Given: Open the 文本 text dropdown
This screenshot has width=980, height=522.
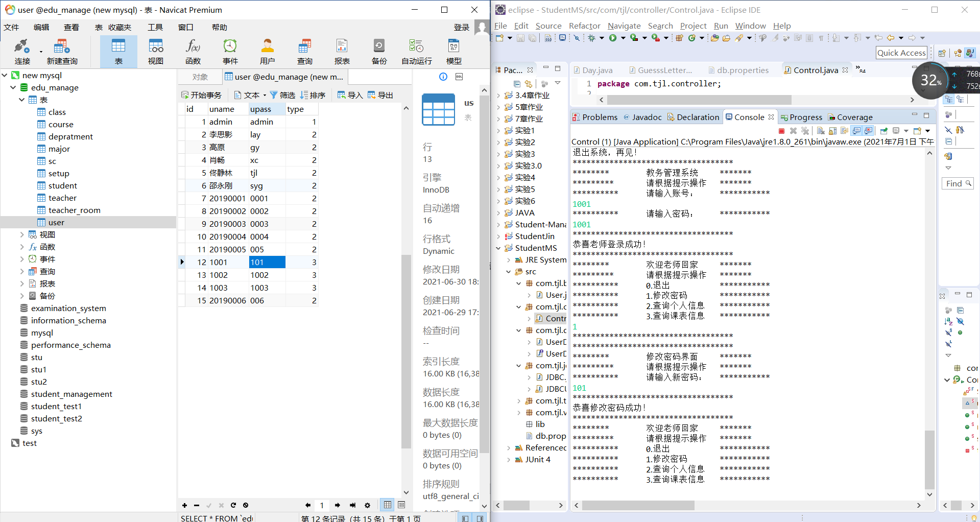Looking at the screenshot, I should [250, 95].
